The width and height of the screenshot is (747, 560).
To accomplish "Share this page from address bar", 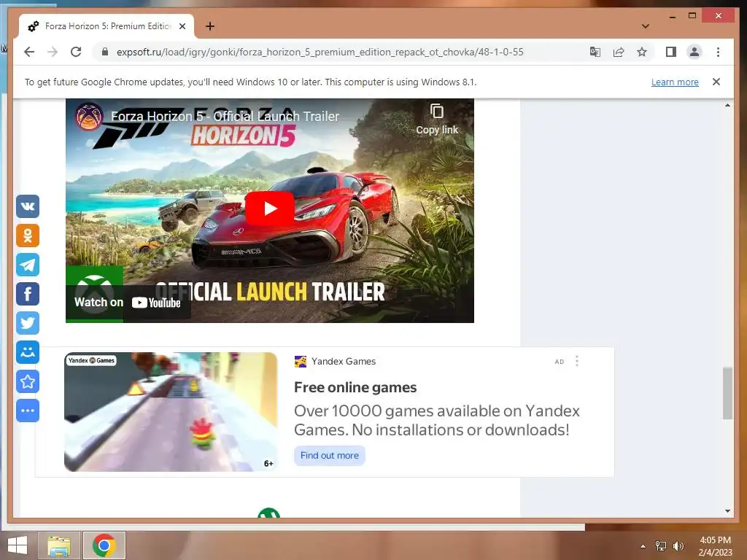I will [619, 52].
